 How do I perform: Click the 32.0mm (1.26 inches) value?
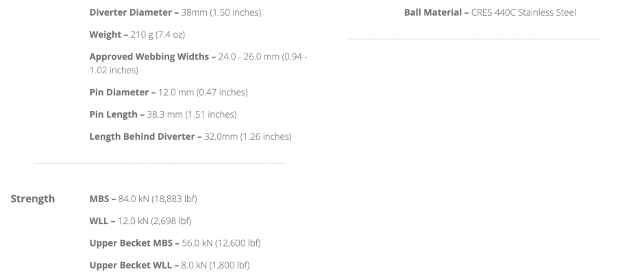249,136
